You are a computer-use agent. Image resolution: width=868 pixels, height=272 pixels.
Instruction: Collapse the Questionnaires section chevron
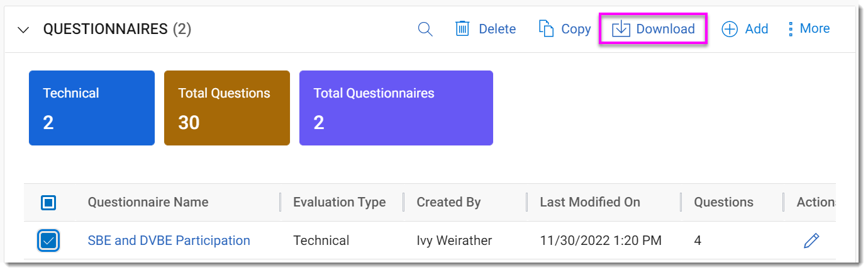click(24, 30)
